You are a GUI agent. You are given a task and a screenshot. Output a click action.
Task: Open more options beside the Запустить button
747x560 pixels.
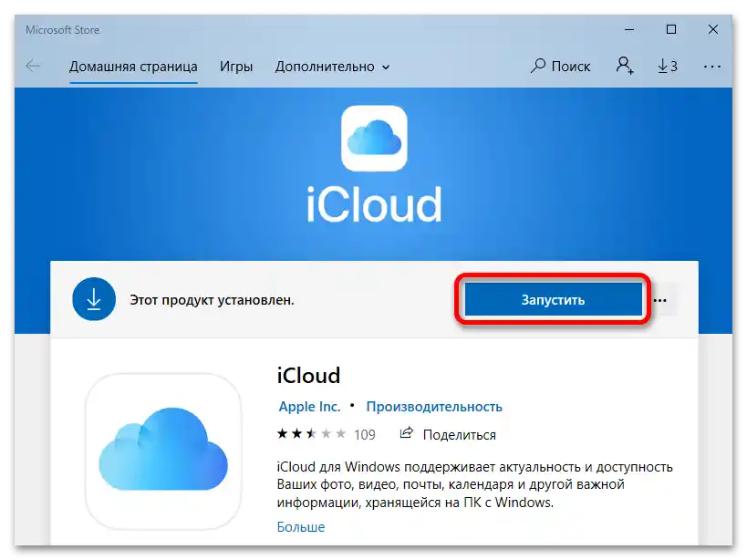tap(660, 300)
